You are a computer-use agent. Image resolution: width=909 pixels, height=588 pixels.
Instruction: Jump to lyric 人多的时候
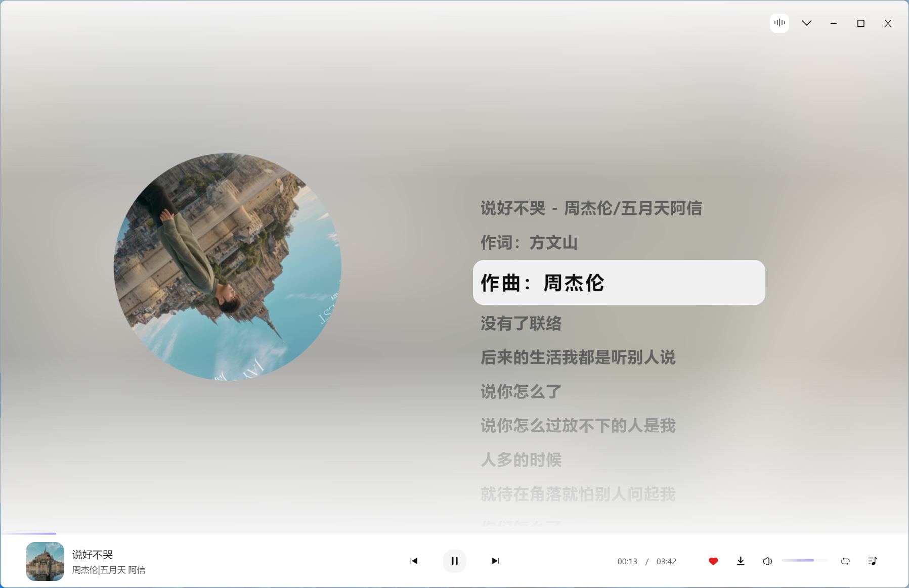521,460
